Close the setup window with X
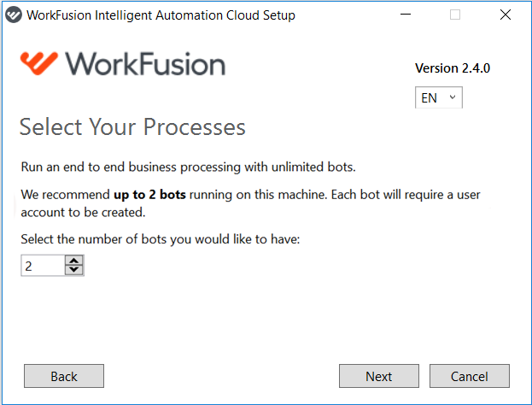 coord(506,15)
